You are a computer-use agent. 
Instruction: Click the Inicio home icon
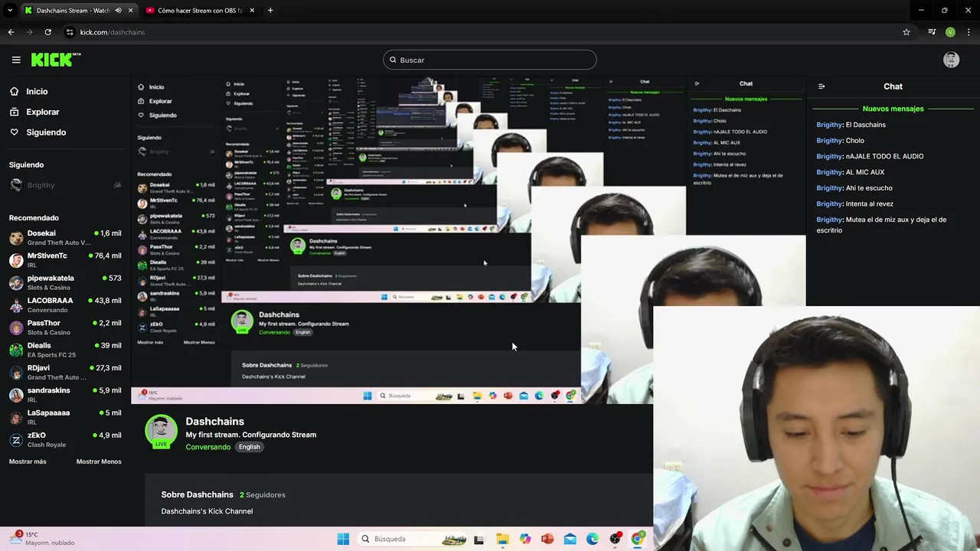click(15, 91)
